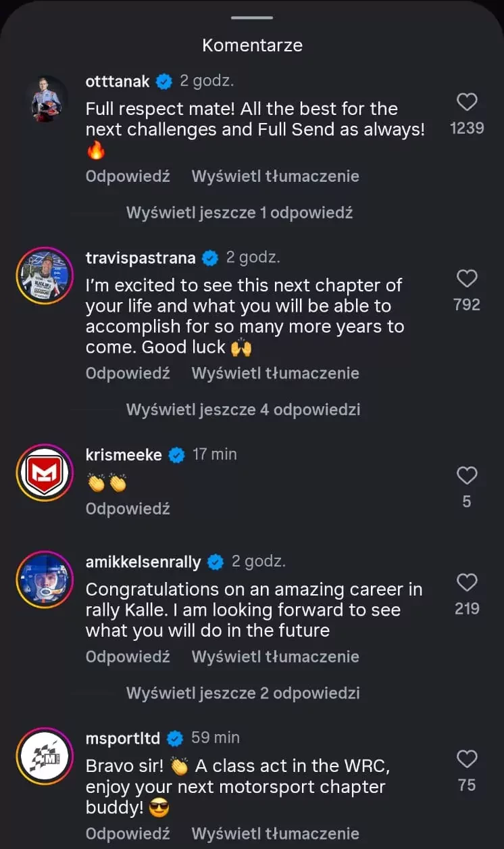Show translation of msportltd's comment
Viewport: 504px width, 849px height.
click(275, 833)
